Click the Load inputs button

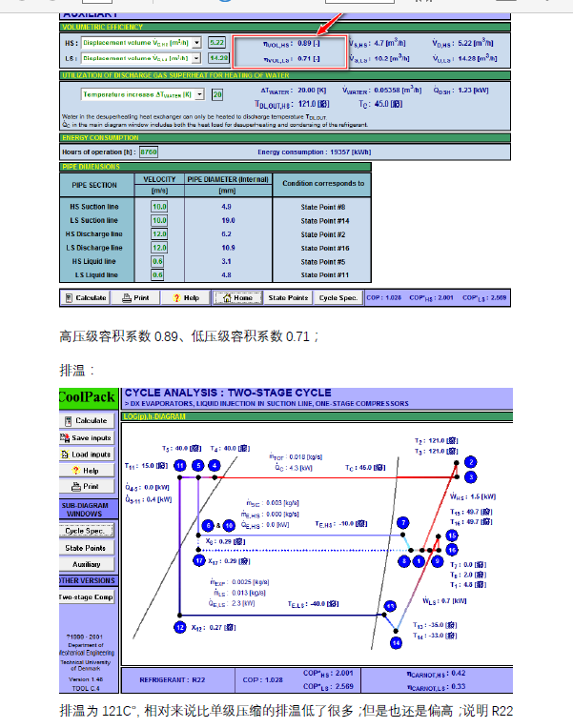(x=86, y=455)
